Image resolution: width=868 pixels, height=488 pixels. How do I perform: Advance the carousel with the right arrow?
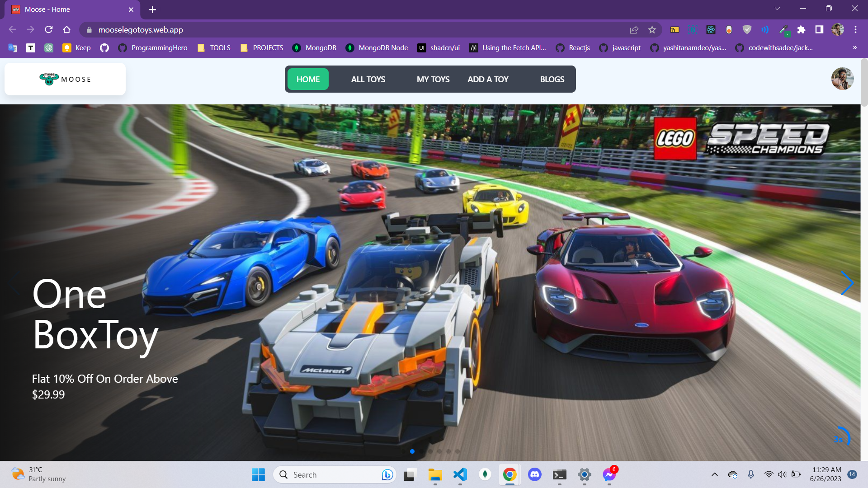(x=847, y=283)
